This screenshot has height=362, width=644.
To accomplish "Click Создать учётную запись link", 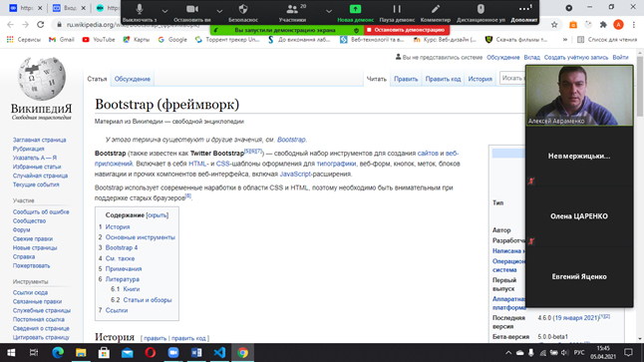I will point(576,58).
